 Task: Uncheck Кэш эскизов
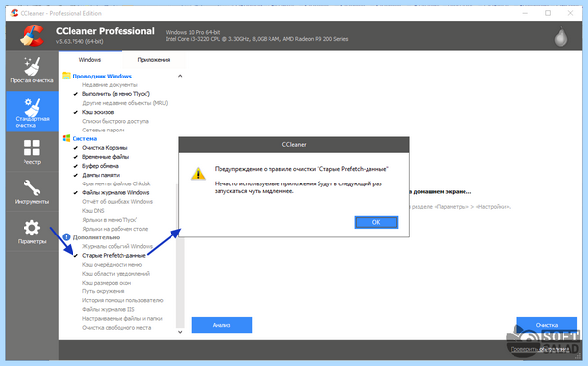[x=76, y=112]
